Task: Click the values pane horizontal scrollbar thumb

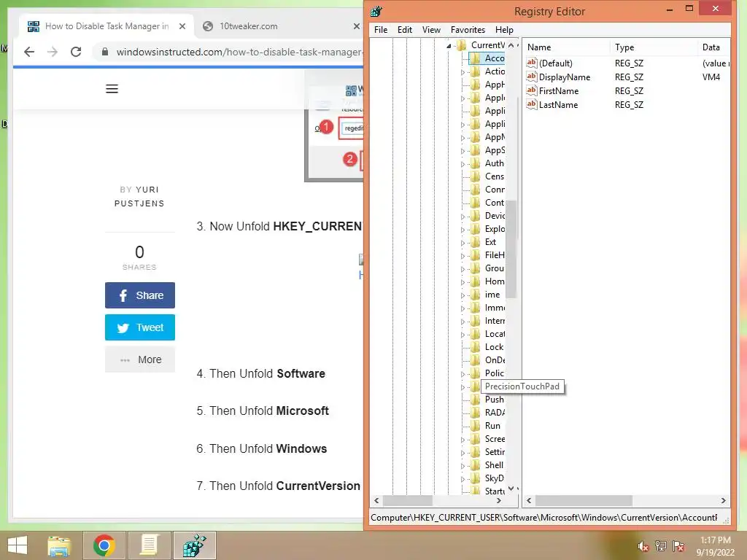Action: click(x=584, y=500)
